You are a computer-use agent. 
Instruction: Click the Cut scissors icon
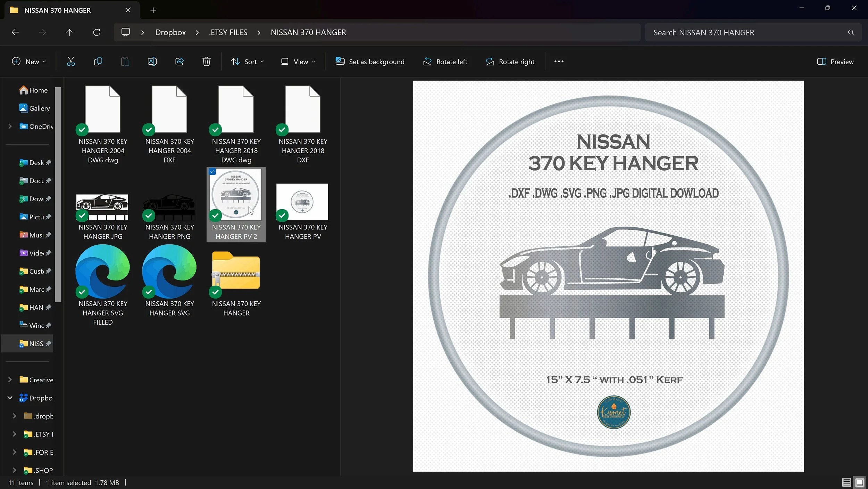(x=71, y=62)
